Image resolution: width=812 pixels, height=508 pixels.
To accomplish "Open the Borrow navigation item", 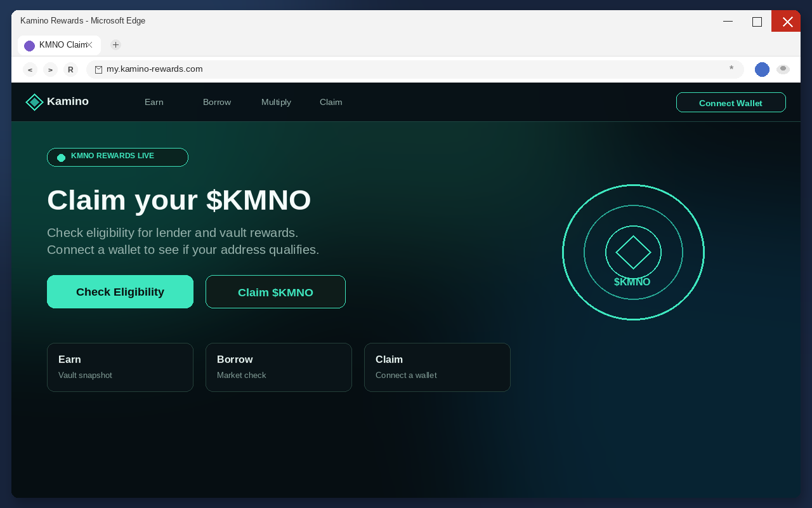I will pyautogui.click(x=217, y=102).
